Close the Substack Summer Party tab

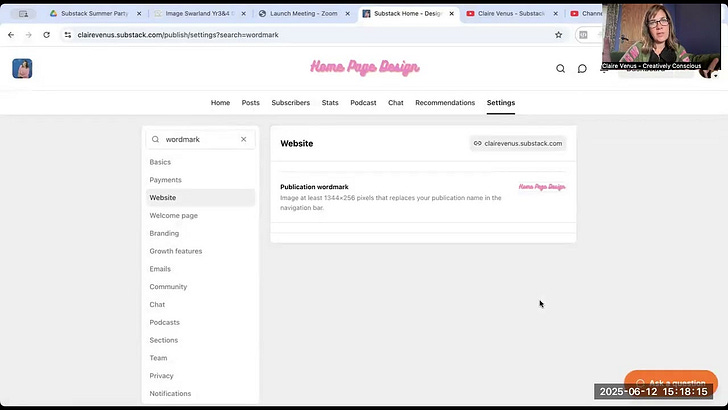(139, 14)
